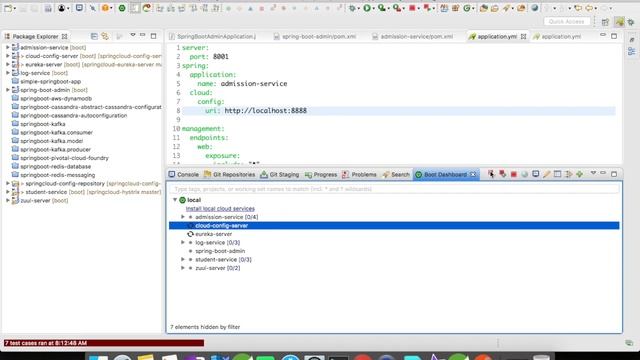The width and height of the screenshot is (640, 360).
Task: Click the New file wizard toolbar icon
Action: click(8, 8)
